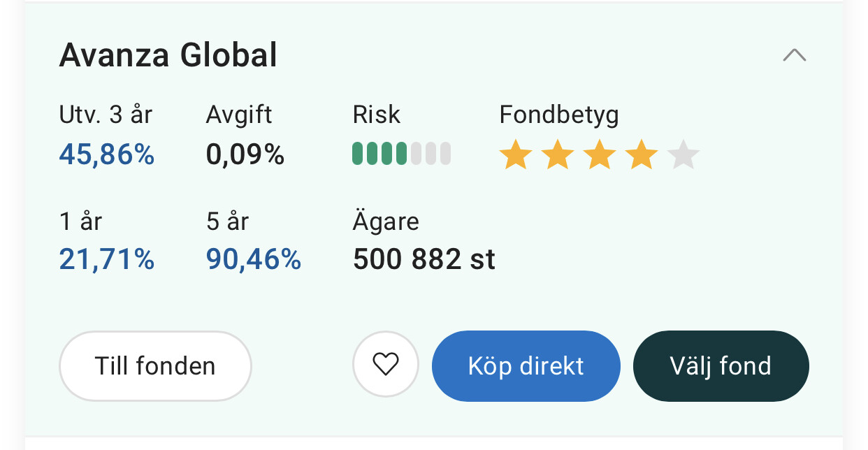Click the 45,86% three-year return
Viewport: 868px width, 450px height.
(x=107, y=154)
